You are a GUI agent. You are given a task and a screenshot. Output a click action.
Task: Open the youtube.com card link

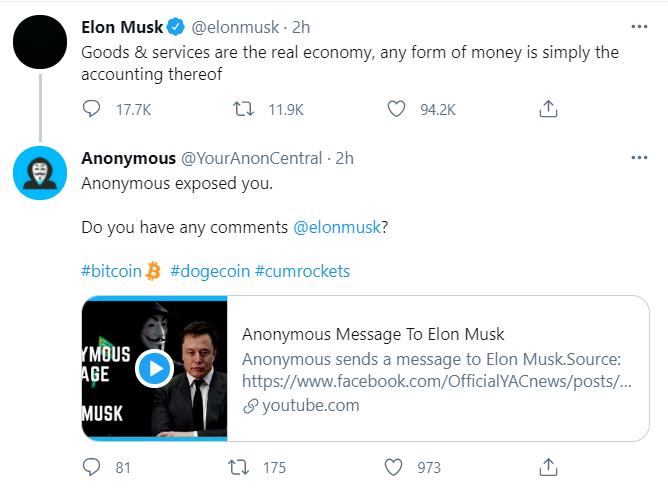[x=310, y=405]
